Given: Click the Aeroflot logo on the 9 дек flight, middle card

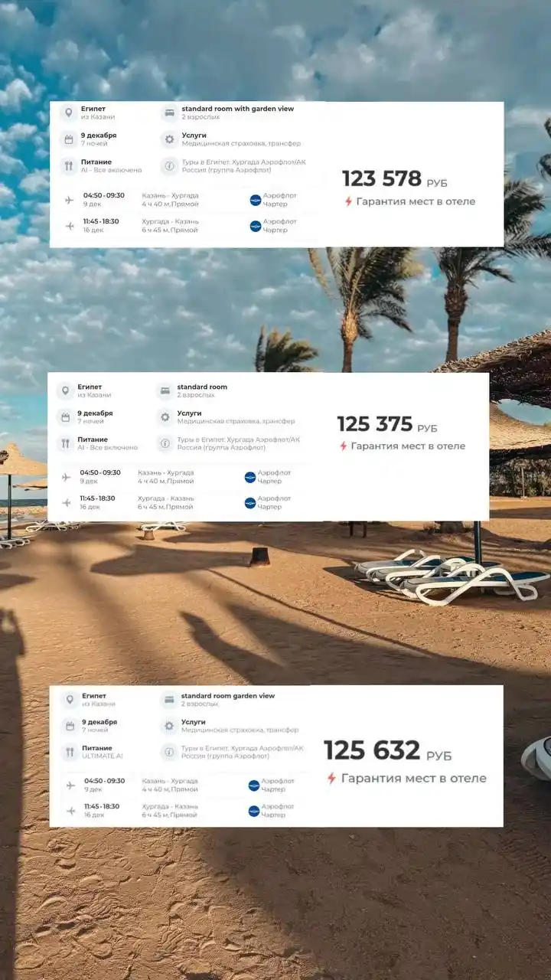Looking at the screenshot, I should tap(249, 477).
